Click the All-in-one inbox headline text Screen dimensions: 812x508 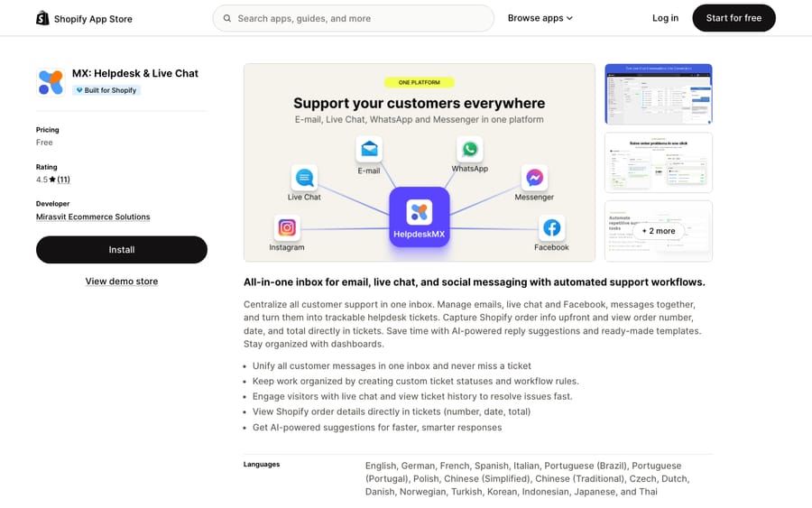[475, 282]
